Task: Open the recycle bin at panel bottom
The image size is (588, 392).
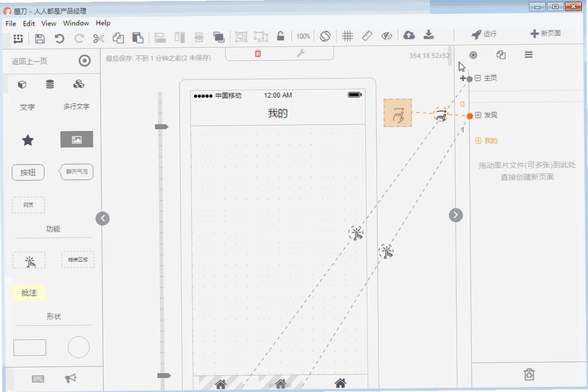Action: [529, 374]
